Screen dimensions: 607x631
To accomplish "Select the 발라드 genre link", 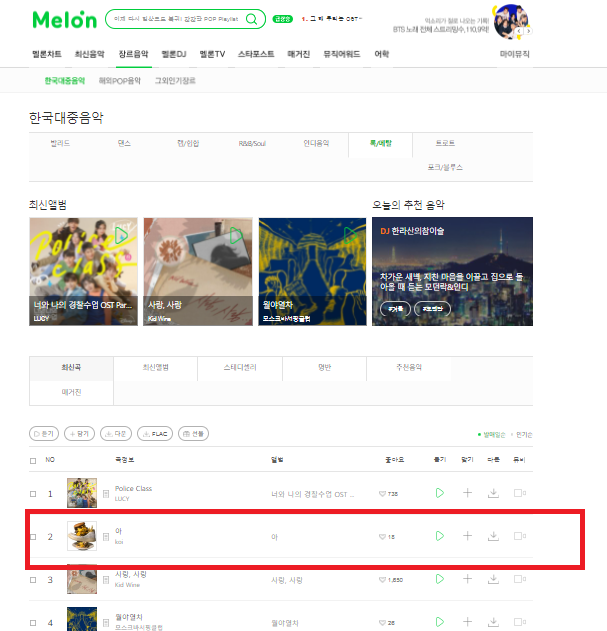I will [x=60, y=143].
